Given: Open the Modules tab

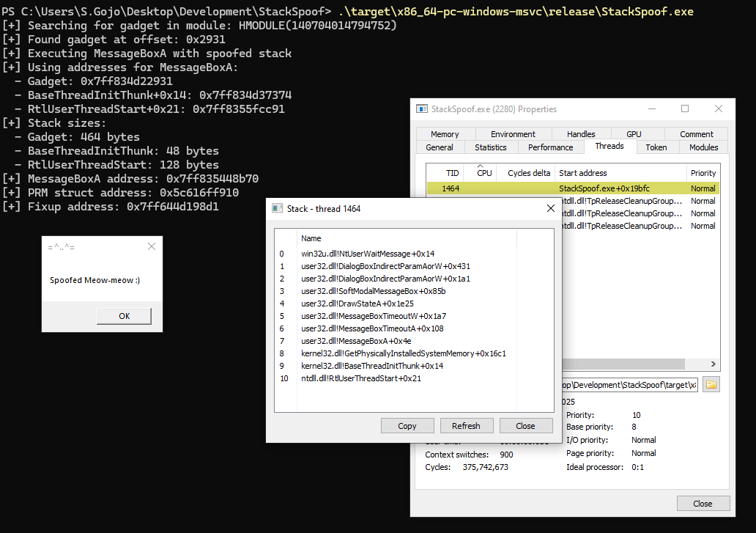Looking at the screenshot, I should click(703, 147).
